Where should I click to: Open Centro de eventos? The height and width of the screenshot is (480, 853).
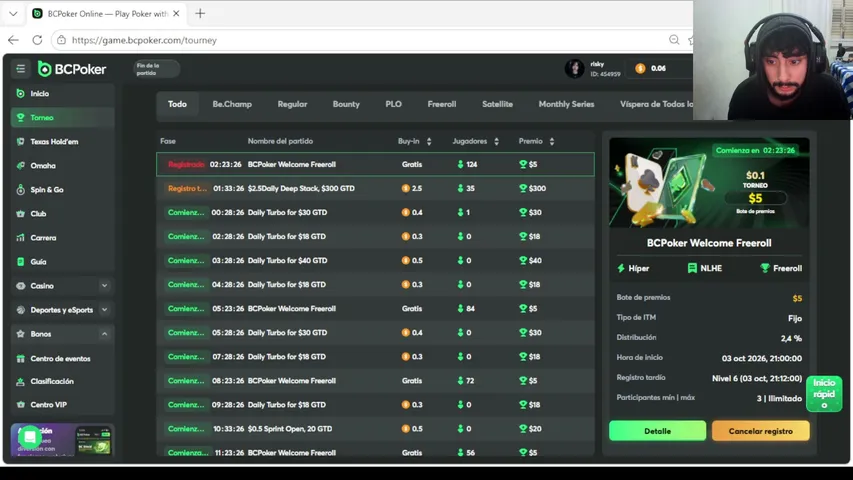tap(63, 359)
